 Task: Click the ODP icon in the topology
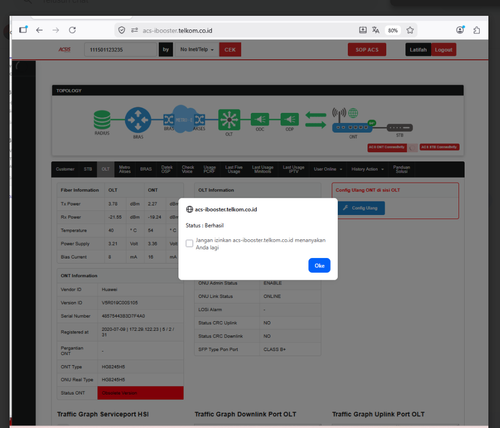(x=290, y=119)
